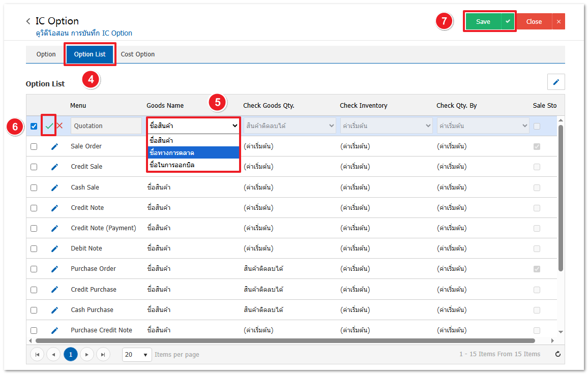Edit the Cash Sale row via pencil icon
This screenshot has height=374, width=588.
(x=54, y=188)
